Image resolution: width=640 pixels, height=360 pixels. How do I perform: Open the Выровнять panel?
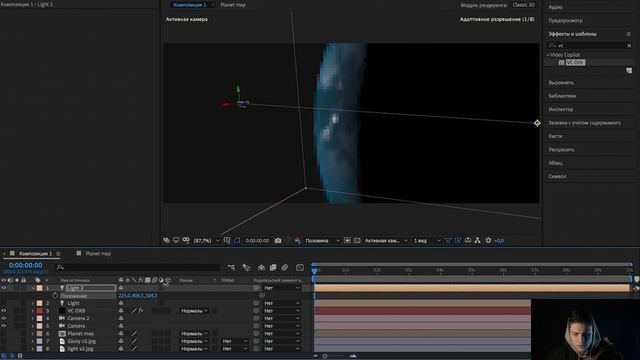click(561, 82)
